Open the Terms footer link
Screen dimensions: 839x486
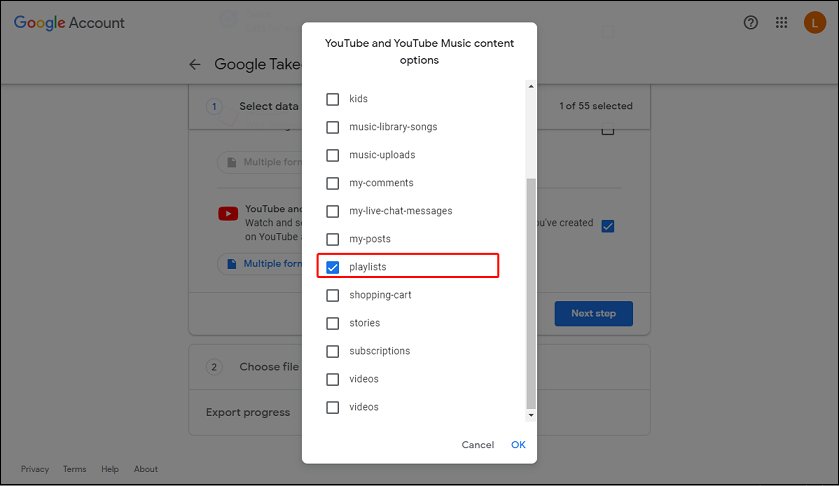(74, 469)
